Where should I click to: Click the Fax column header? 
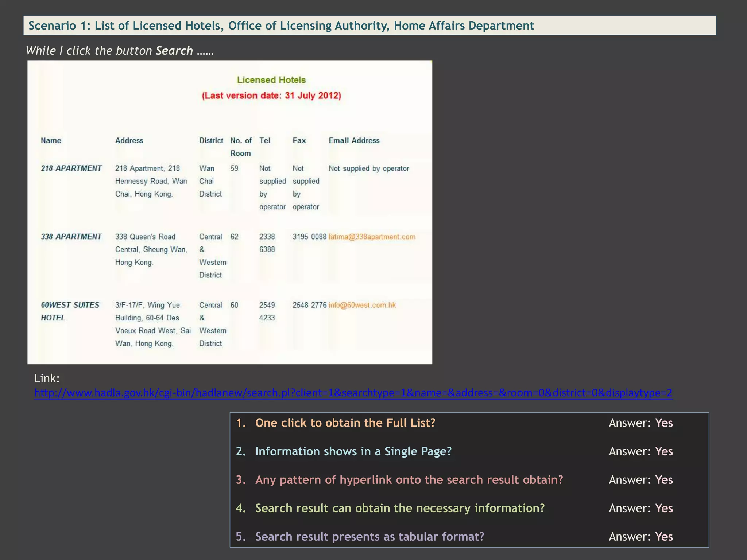coord(299,140)
